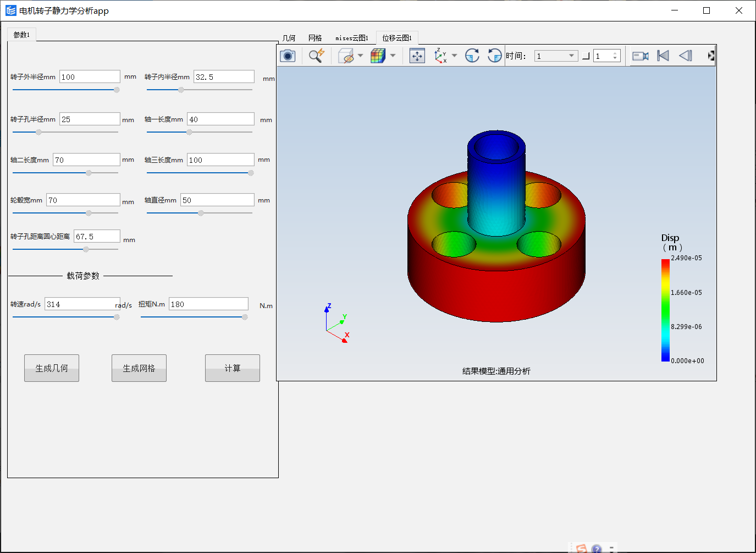Step back to the previous frame

[686, 56]
